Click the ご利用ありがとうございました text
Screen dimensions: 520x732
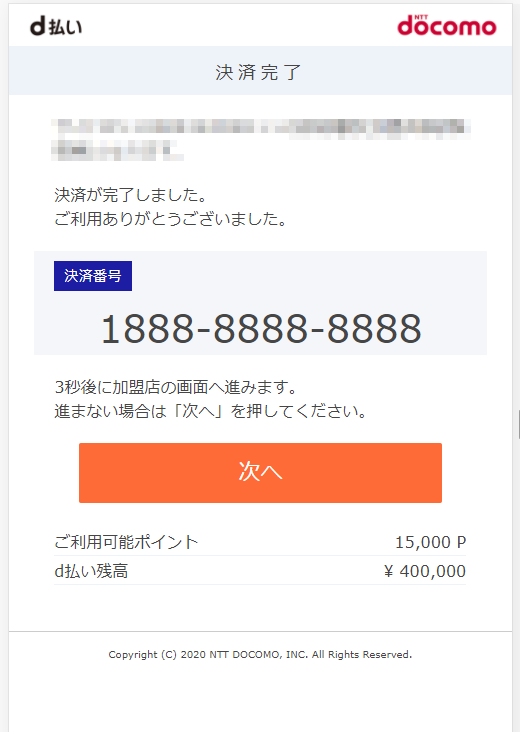pyautogui.click(x=171, y=218)
